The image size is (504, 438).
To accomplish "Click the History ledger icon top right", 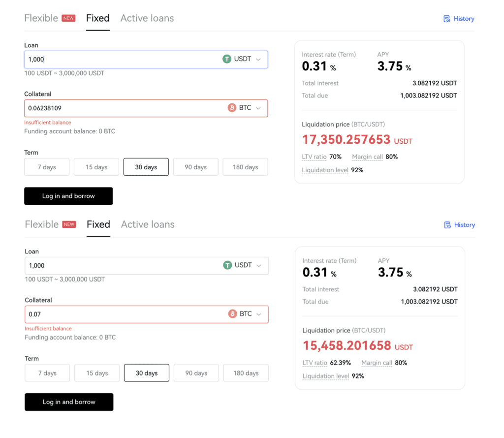I will [x=447, y=18].
